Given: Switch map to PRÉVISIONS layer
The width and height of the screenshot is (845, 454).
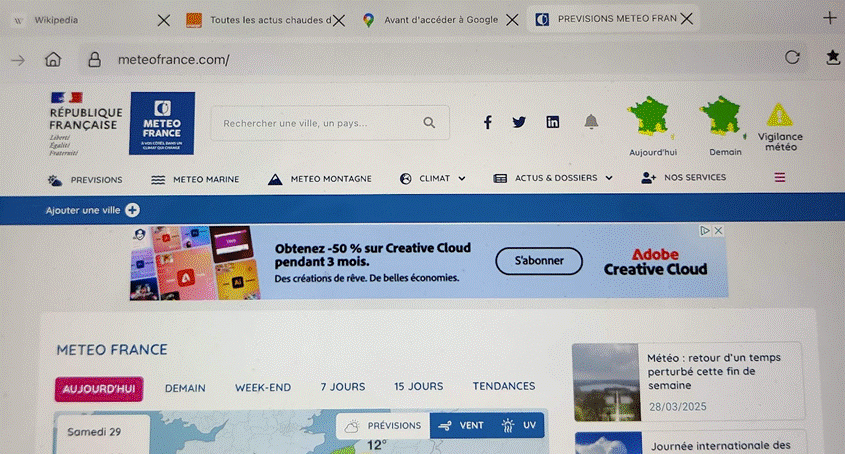Looking at the screenshot, I should click(384, 426).
